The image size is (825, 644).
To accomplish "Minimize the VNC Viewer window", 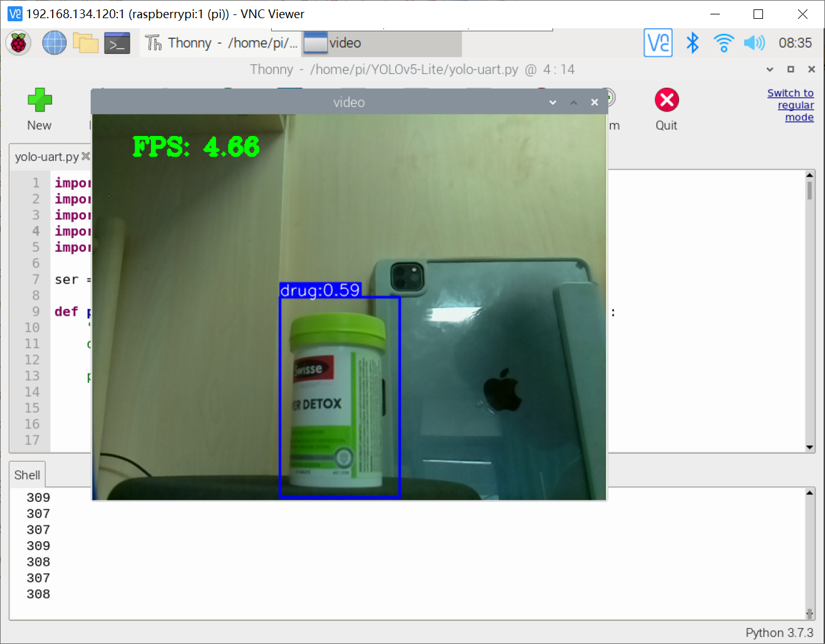I will [x=715, y=14].
